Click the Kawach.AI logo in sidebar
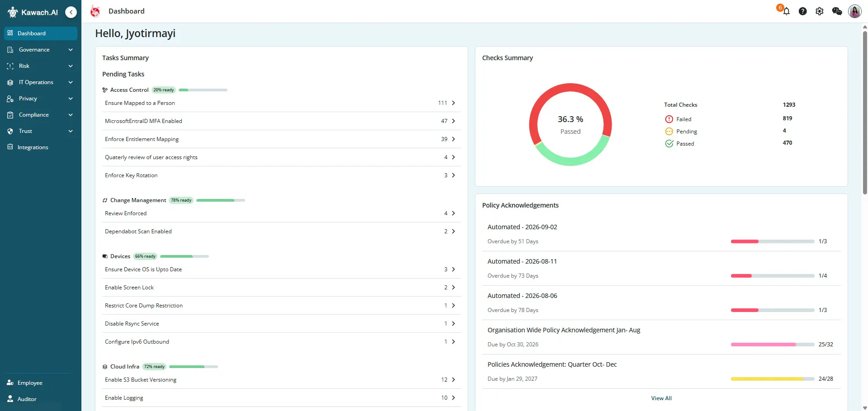The height and width of the screenshot is (411, 868). (x=33, y=12)
